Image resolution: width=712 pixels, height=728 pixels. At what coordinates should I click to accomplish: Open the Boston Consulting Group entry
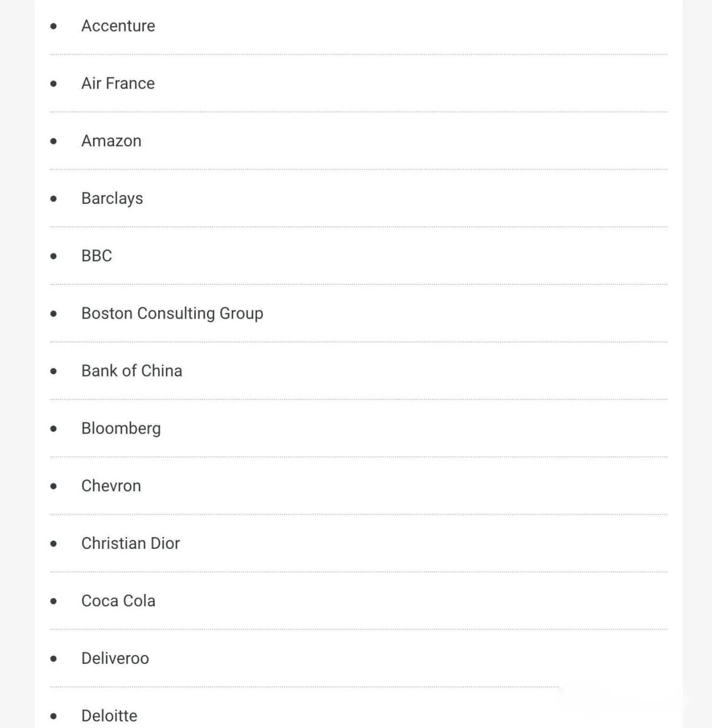pos(172,314)
